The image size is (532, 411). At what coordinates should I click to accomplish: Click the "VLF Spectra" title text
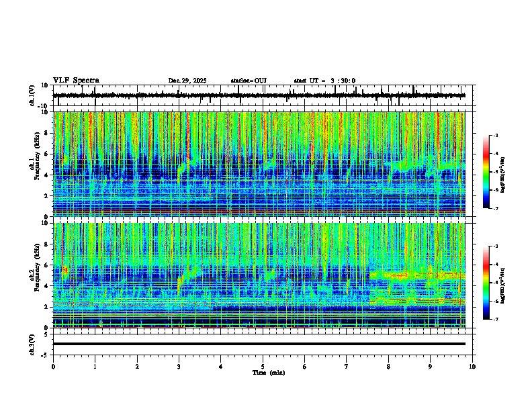point(76,81)
